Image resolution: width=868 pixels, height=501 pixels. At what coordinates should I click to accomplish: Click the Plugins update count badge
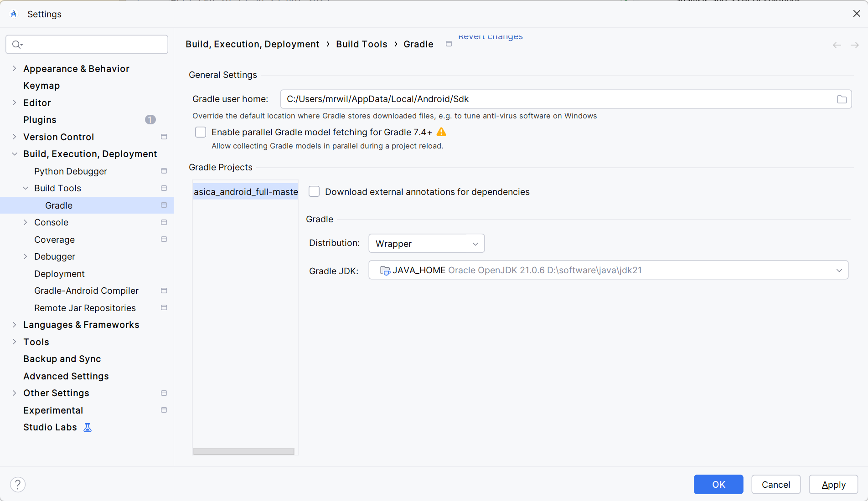pos(150,120)
